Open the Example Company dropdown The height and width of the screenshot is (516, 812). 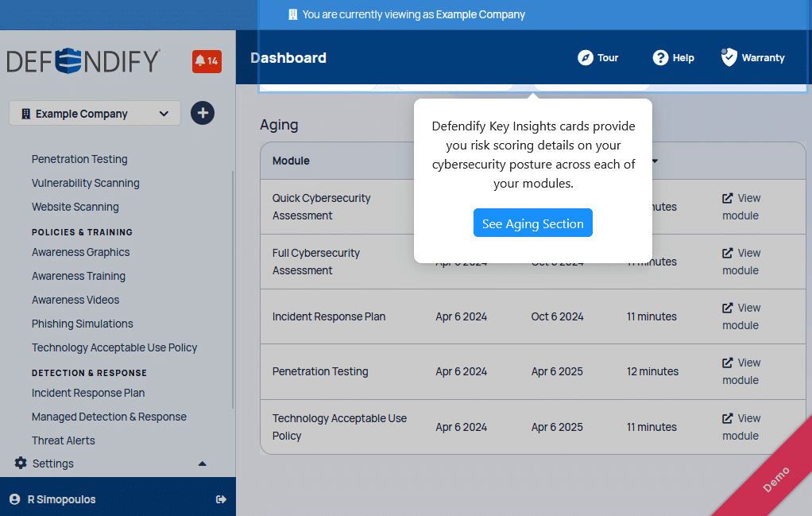[95, 114]
